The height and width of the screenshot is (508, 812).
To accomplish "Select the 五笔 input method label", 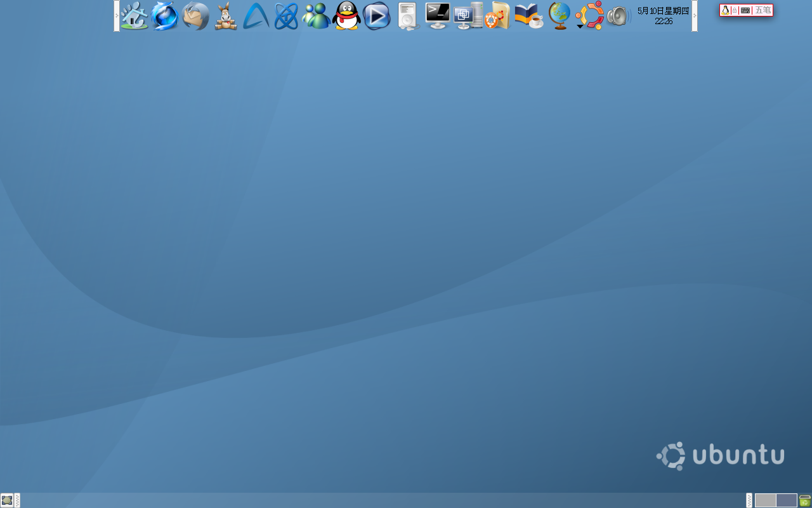I will coord(763,10).
